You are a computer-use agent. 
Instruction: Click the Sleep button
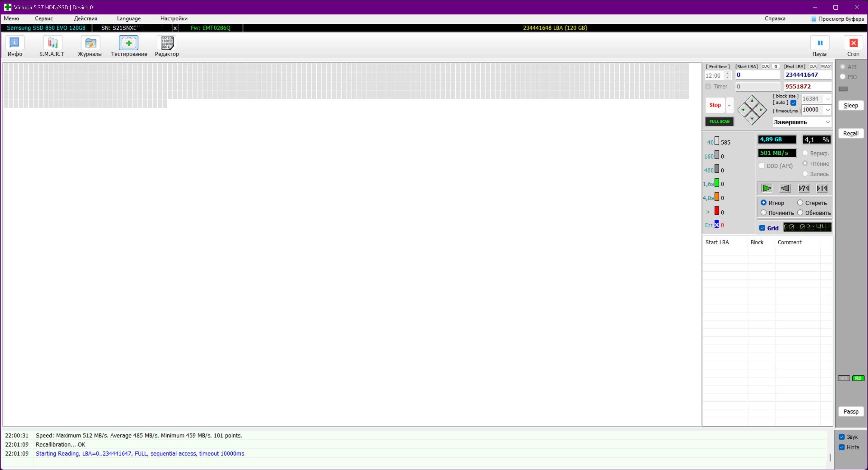(x=851, y=106)
